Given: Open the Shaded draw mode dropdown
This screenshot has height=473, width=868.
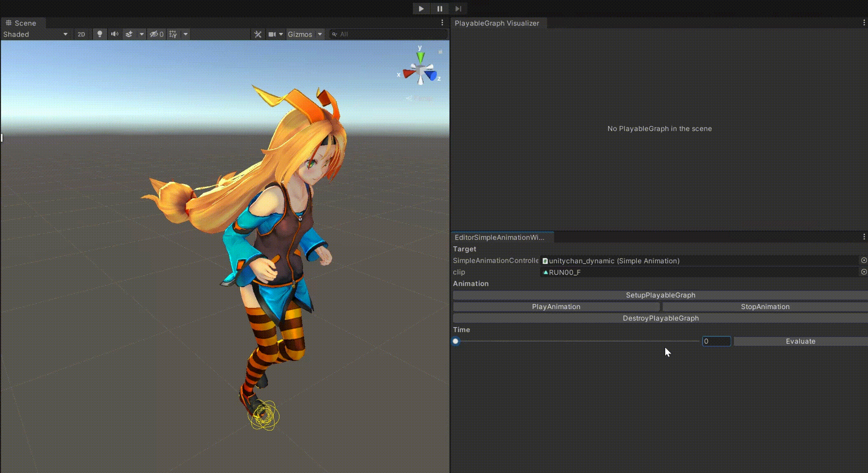Looking at the screenshot, I should (x=35, y=34).
